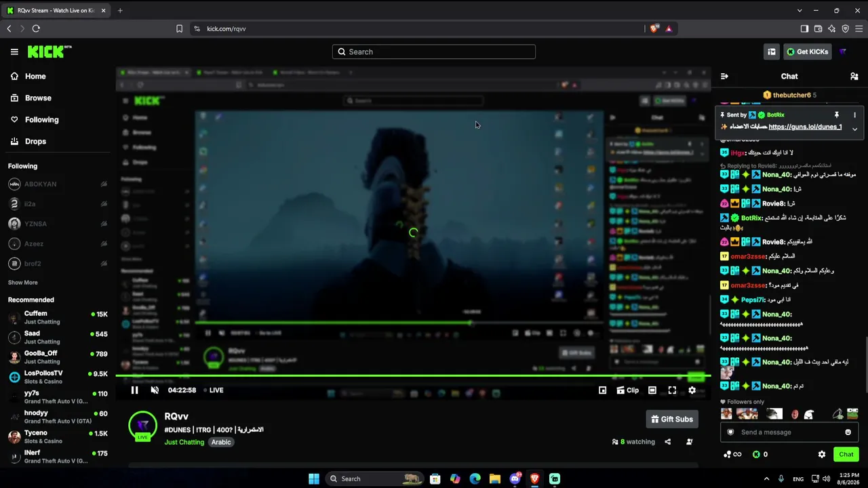Focus the Send a message input
The height and width of the screenshot is (488, 868).
click(x=790, y=432)
